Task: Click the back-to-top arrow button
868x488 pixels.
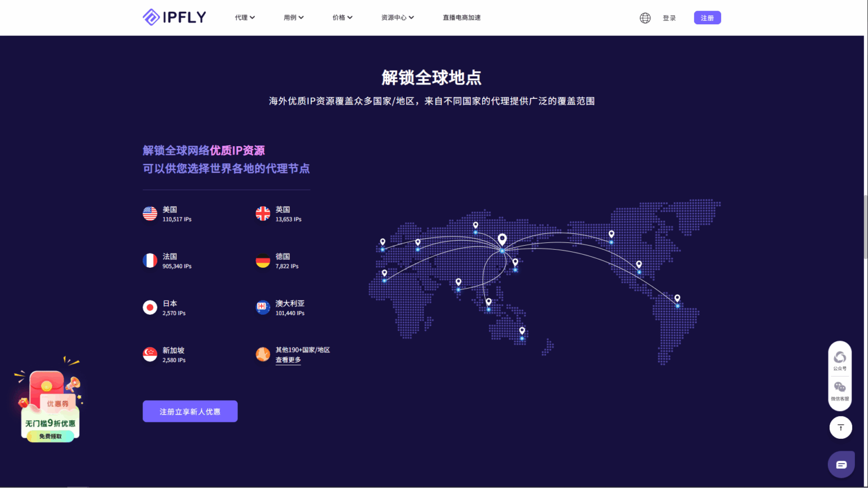Action: tap(840, 428)
